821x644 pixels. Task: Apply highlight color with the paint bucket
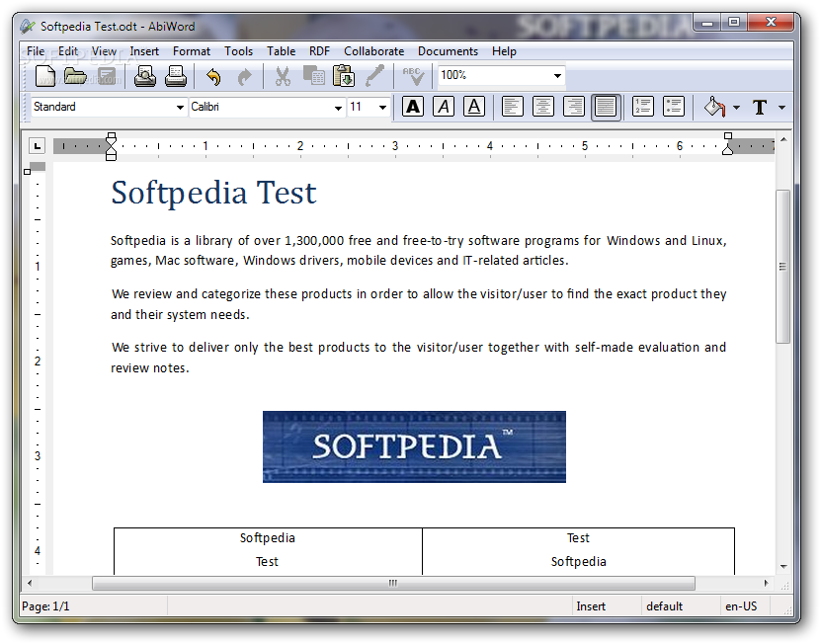tap(714, 107)
